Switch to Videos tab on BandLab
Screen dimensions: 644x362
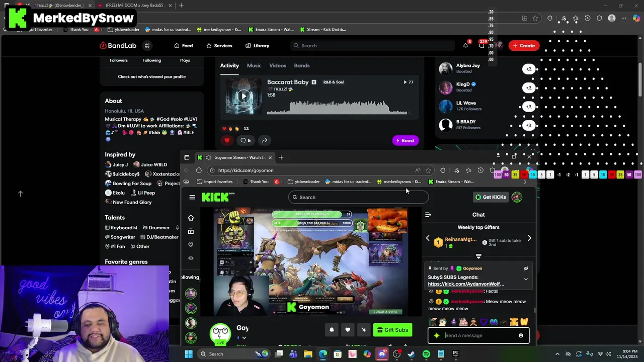(278, 66)
